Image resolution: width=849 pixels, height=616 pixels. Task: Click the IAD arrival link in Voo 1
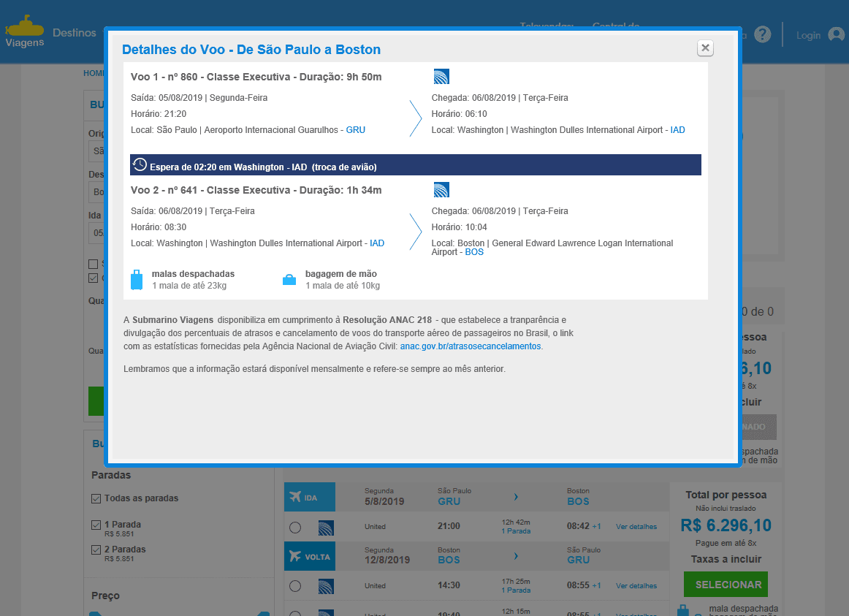677,130
